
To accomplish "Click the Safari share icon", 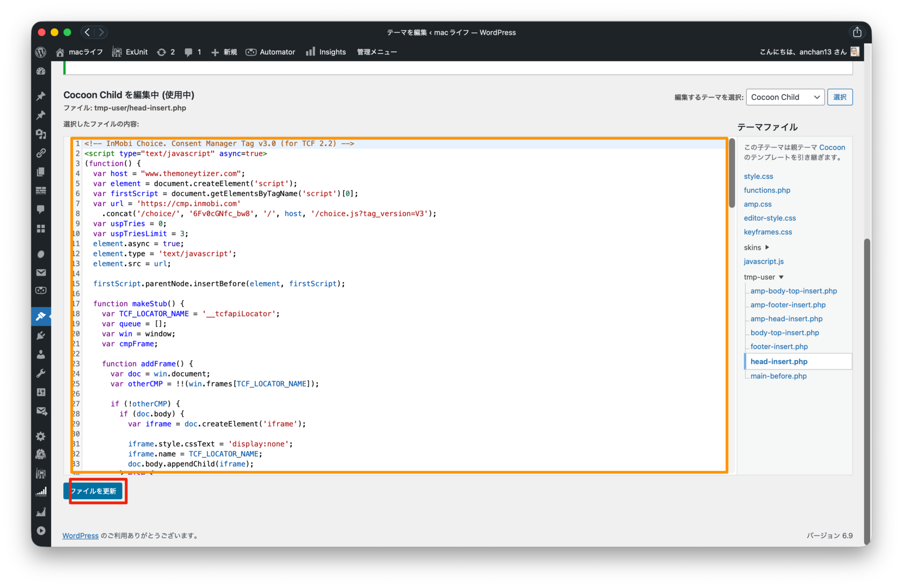I will 857,32.
